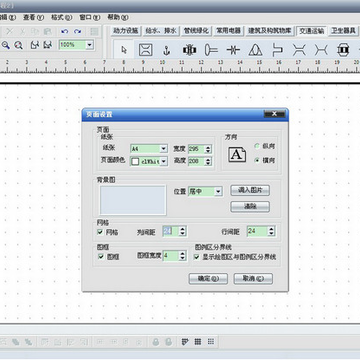Select the symbol just right of the triangle
The height and width of the screenshot is (360, 360).
[x=277, y=50]
